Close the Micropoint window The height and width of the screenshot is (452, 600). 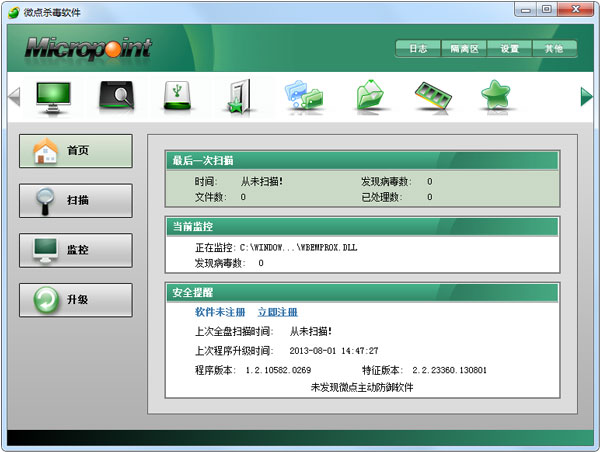[576, 10]
